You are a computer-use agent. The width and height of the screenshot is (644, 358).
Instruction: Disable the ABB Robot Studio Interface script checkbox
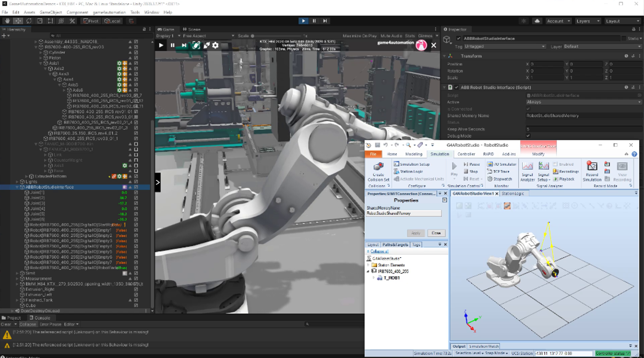click(457, 87)
